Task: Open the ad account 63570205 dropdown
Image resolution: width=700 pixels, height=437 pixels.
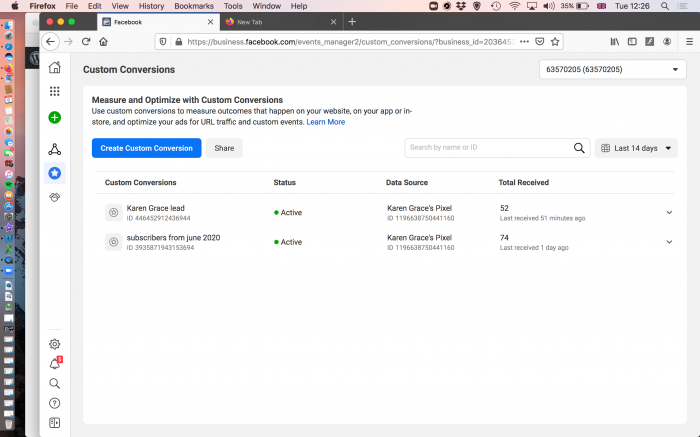Action: point(612,69)
